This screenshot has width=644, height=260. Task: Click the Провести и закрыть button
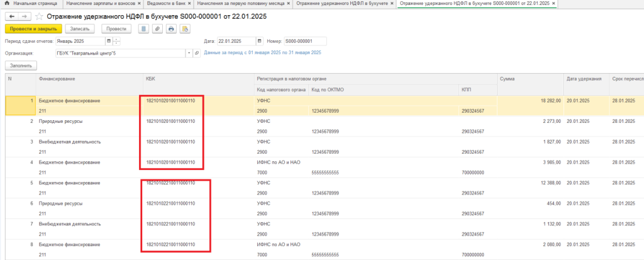coord(33,29)
